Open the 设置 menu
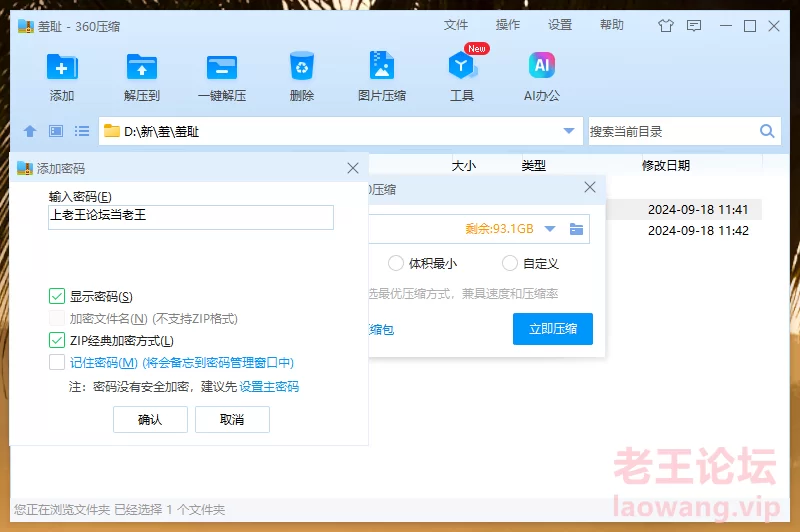 tap(560, 25)
